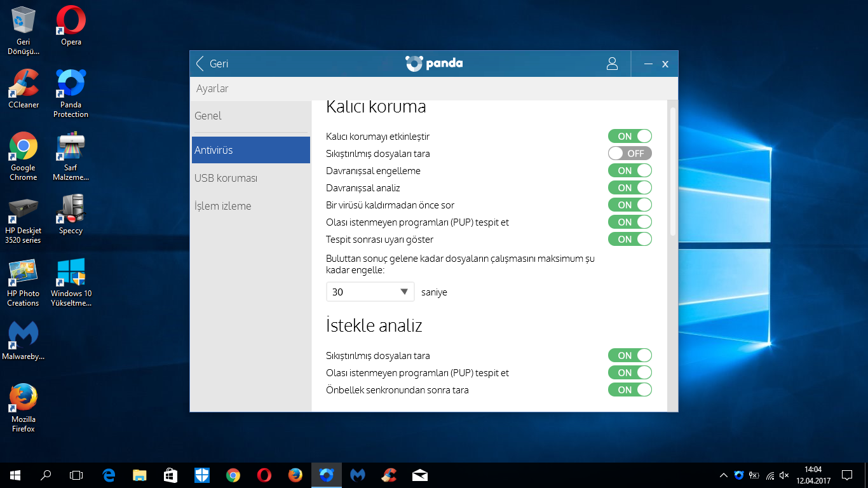Open Windows 10 Yükseltme shortcut

pyautogui.click(x=71, y=282)
